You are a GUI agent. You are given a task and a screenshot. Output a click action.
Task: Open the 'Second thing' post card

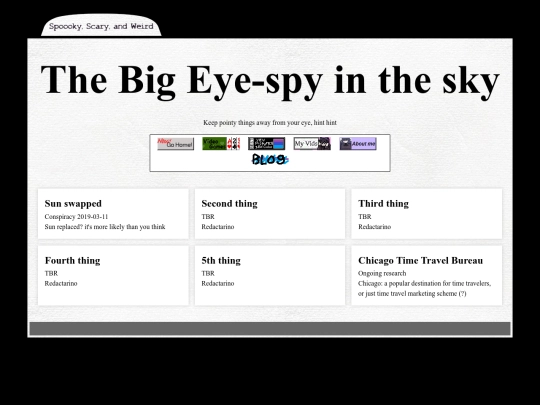[x=270, y=214]
